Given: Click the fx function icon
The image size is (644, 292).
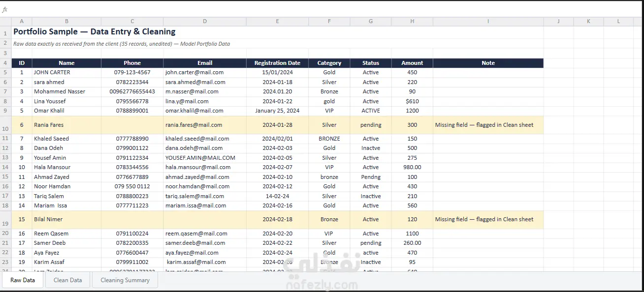Looking at the screenshot, I should tap(5, 9).
